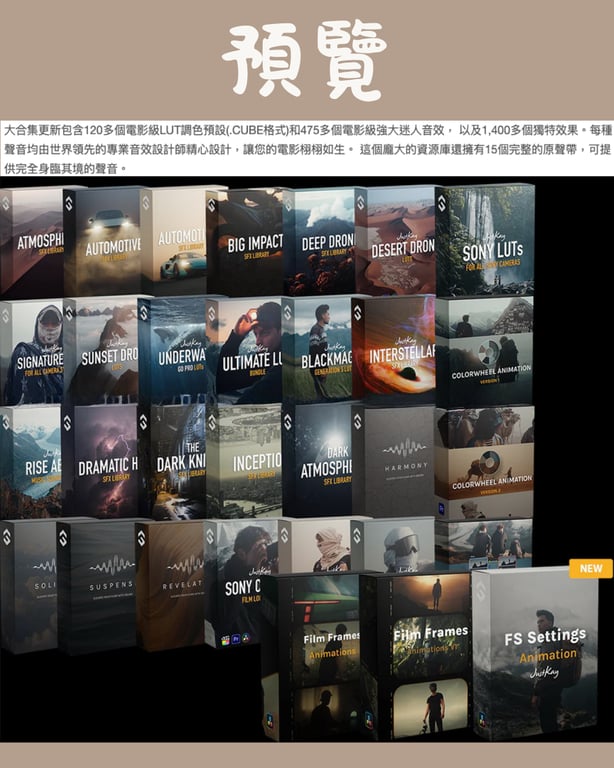This screenshot has width=614, height=768.
Task: Select the dark Automotive box with headlights
Action: (x=102, y=241)
